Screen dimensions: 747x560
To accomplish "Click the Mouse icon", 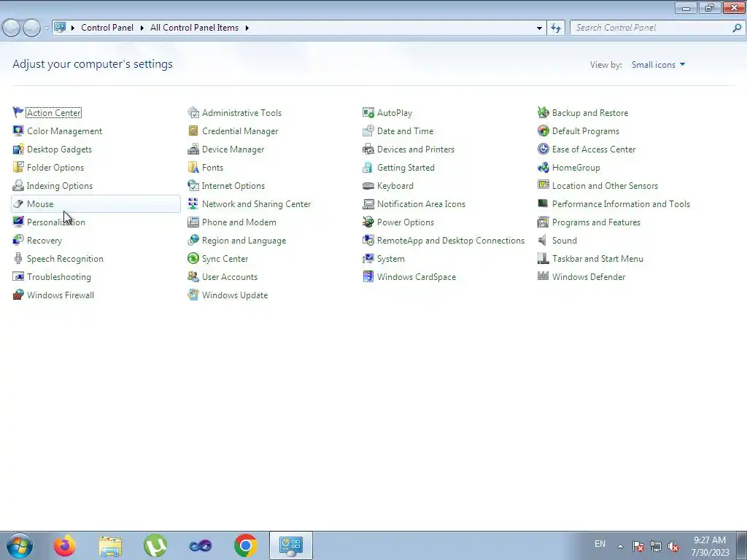I will [x=18, y=204].
